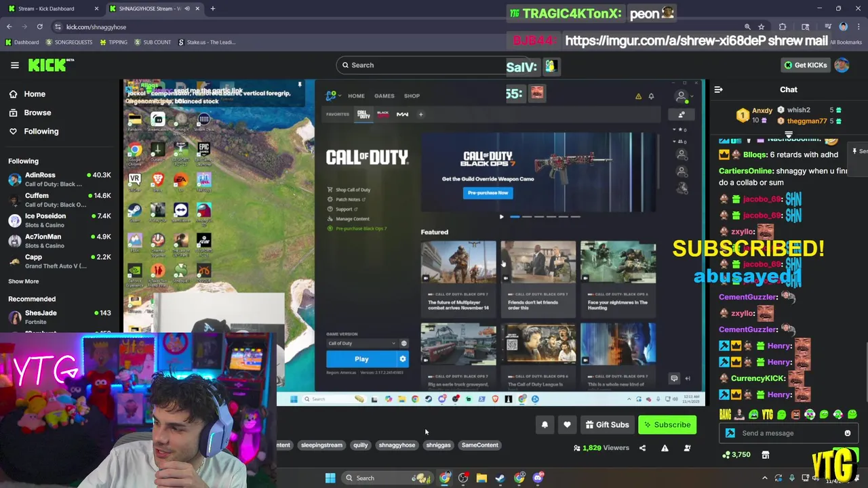The width and height of the screenshot is (868, 488).
Task: Click the SameContent tag
Action: coord(479,445)
